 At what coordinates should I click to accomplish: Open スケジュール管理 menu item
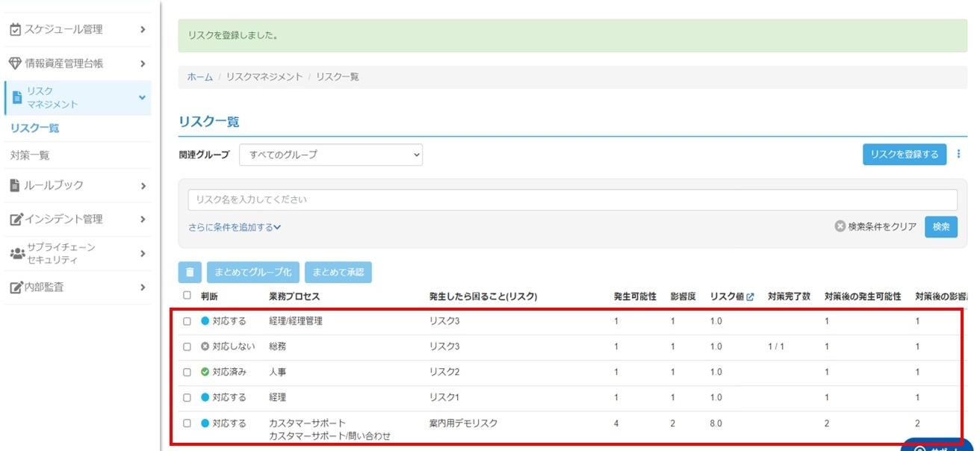click(78, 30)
